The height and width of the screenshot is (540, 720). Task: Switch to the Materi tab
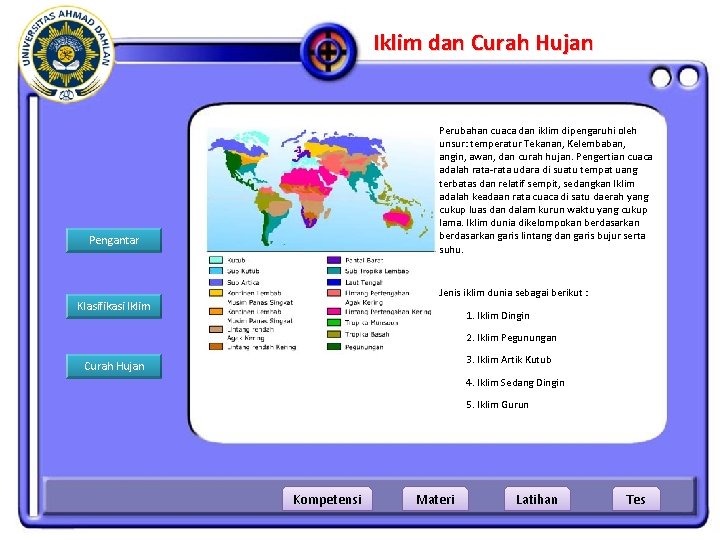point(435,499)
